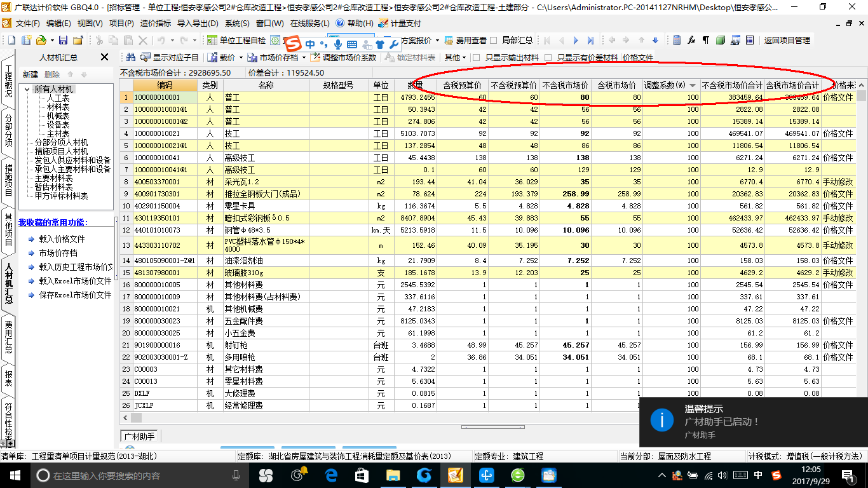Viewport: 868px width, 488px height.
Task: Enable the 局部汇总 checkbox
Action: pos(494,40)
